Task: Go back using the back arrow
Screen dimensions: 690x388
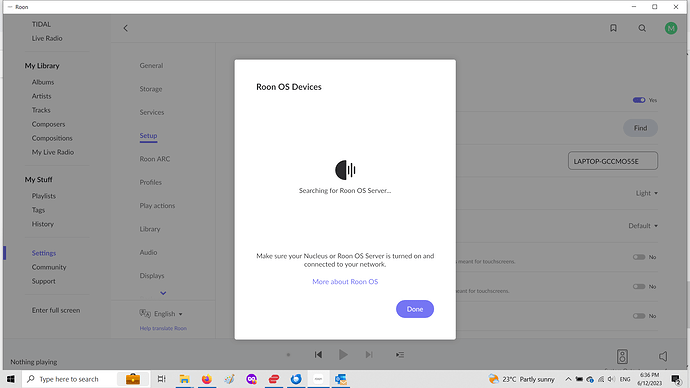Action: point(125,28)
